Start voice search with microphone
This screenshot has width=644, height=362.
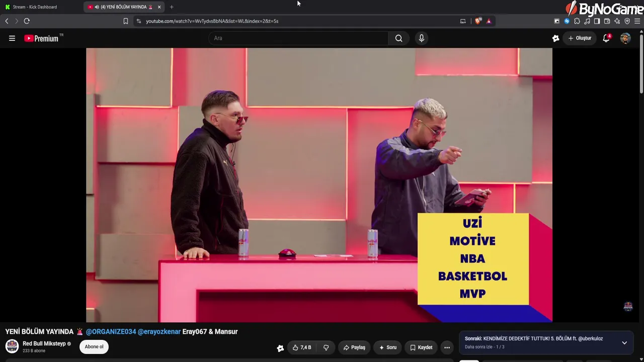[422, 38]
